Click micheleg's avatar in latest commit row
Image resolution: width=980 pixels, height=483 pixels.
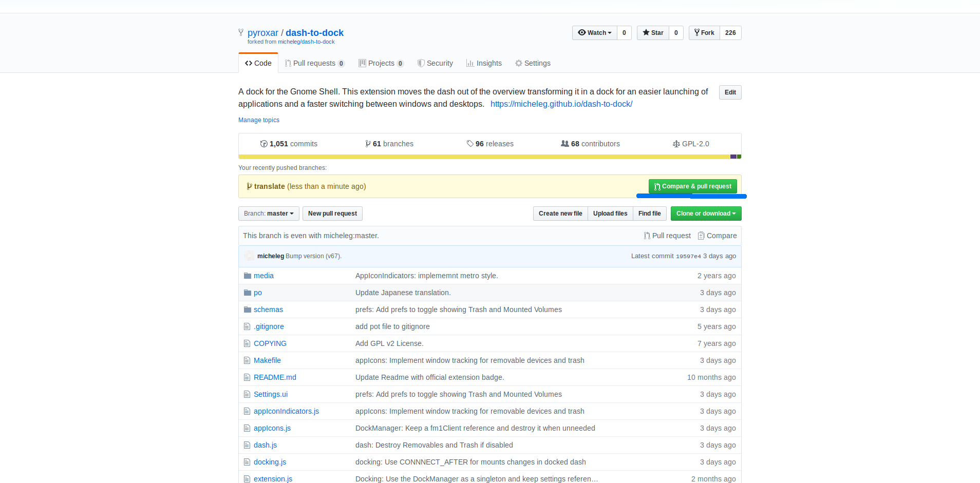[x=250, y=256]
